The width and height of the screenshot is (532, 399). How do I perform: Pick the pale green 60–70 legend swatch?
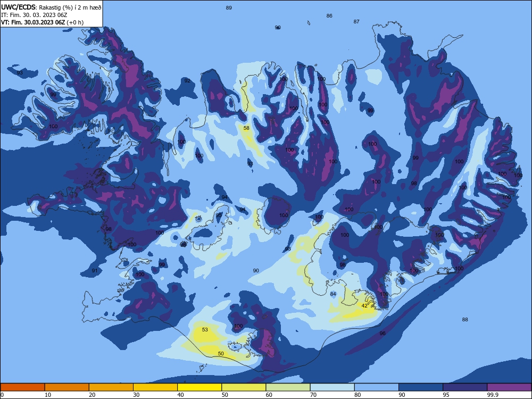pyautogui.click(x=288, y=387)
